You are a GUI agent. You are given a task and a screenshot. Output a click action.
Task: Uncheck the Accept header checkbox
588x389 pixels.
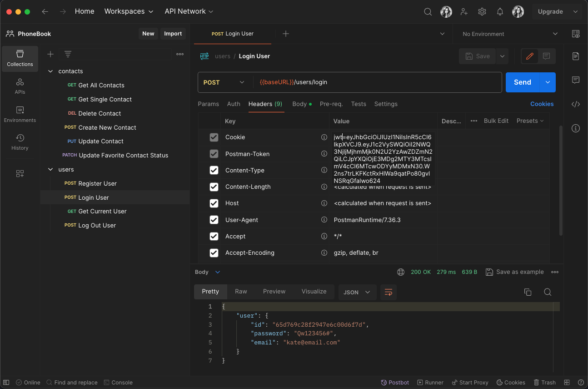click(214, 237)
